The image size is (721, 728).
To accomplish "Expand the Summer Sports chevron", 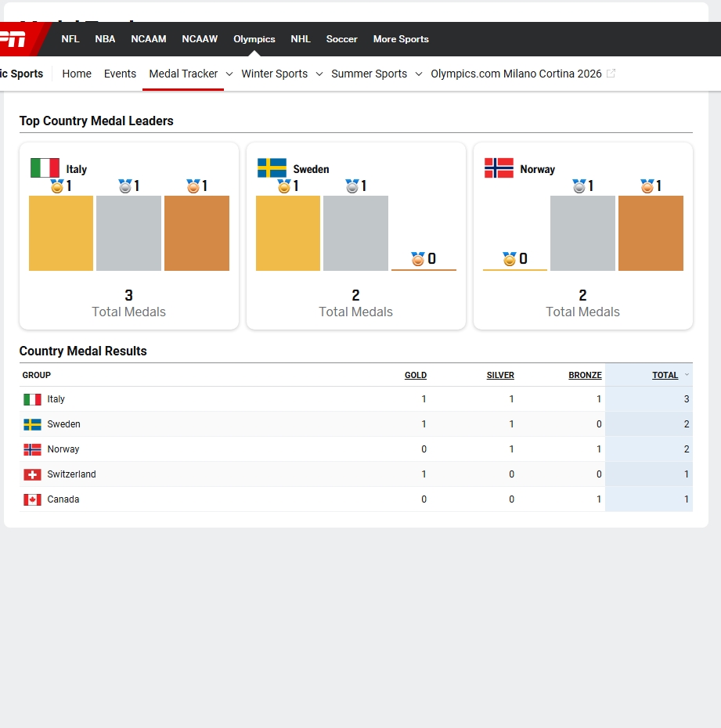I will (419, 74).
